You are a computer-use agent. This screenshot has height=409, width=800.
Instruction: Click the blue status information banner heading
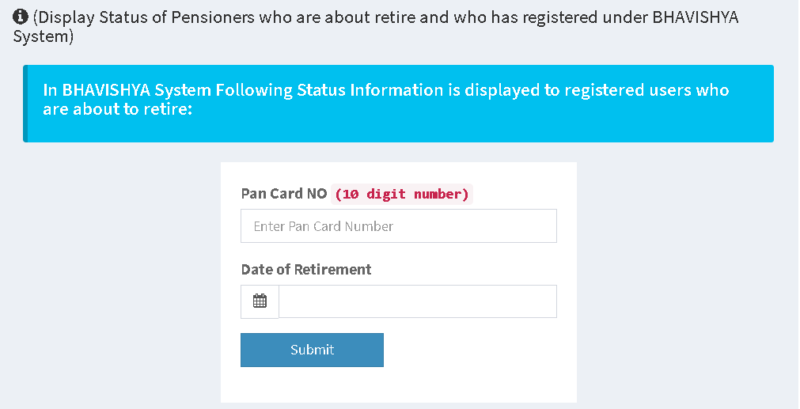(x=386, y=89)
